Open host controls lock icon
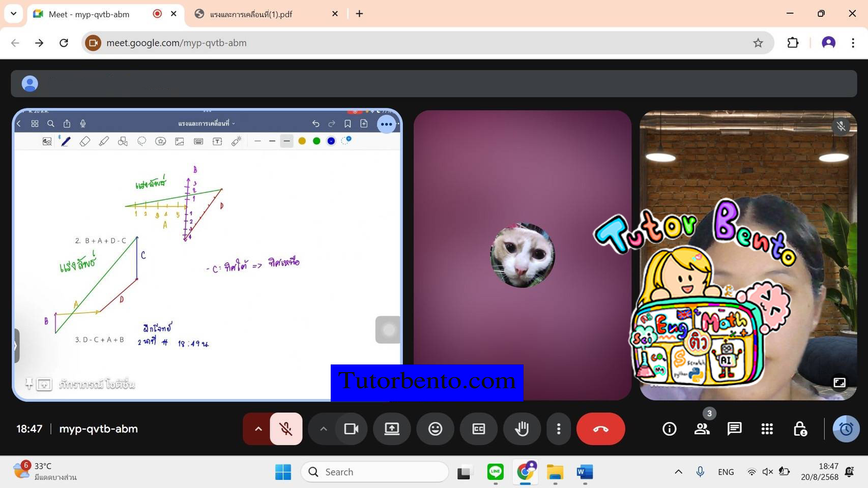The image size is (868, 488). click(x=800, y=429)
